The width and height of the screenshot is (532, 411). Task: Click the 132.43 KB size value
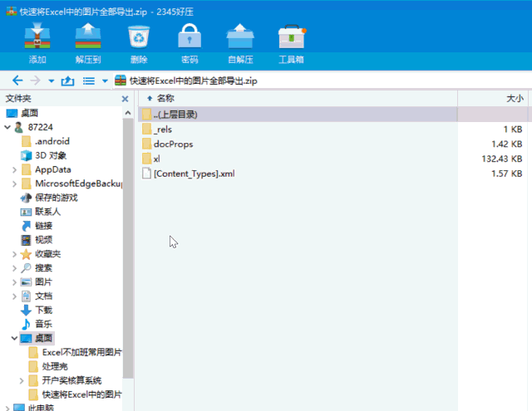[x=502, y=159]
